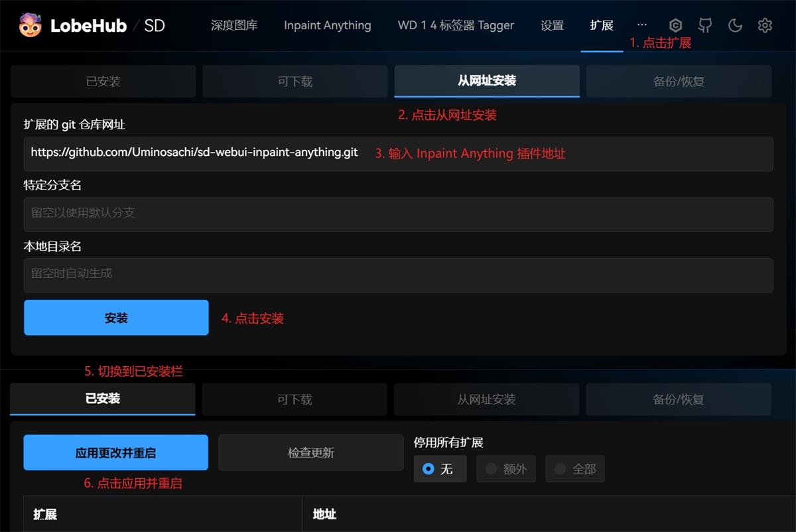Image resolution: width=796 pixels, height=532 pixels.
Task: Open the Inpaint Anything tab
Action: click(328, 25)
